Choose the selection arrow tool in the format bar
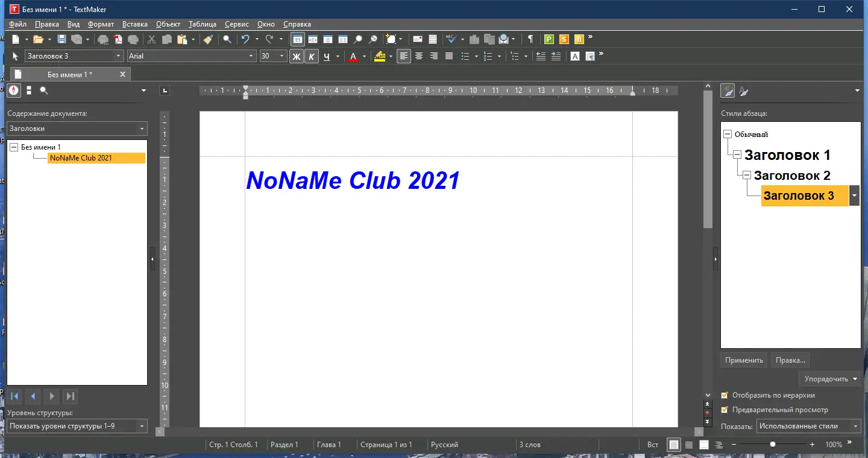This screenshot has width=868, height=458. (16, 56)
